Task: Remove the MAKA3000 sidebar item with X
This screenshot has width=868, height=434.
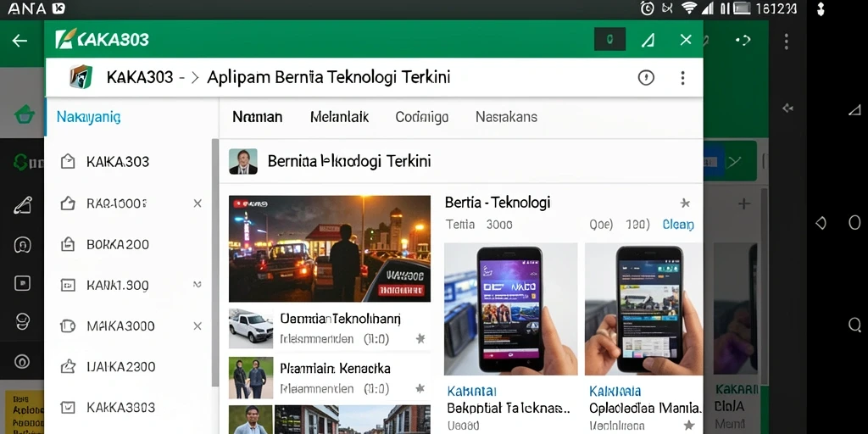Action: (x=198, y=326)
